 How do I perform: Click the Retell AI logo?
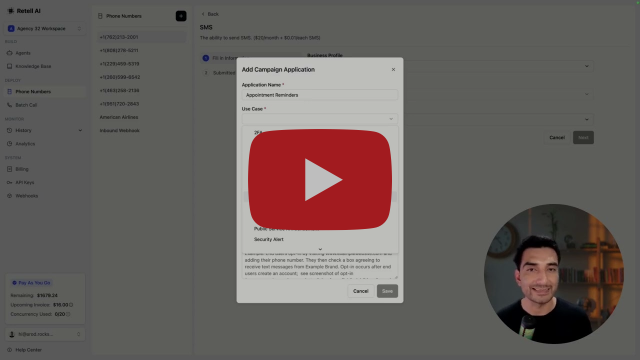pos(24,11)
